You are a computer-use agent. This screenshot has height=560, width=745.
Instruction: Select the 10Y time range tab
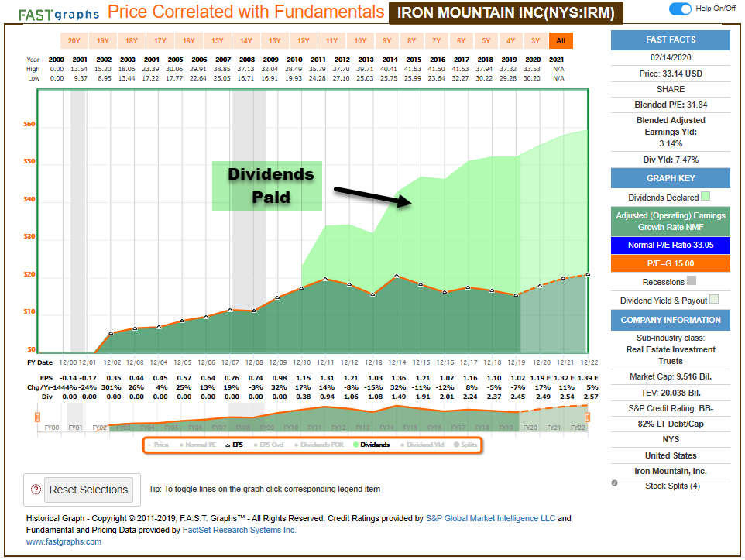[360, 41]
